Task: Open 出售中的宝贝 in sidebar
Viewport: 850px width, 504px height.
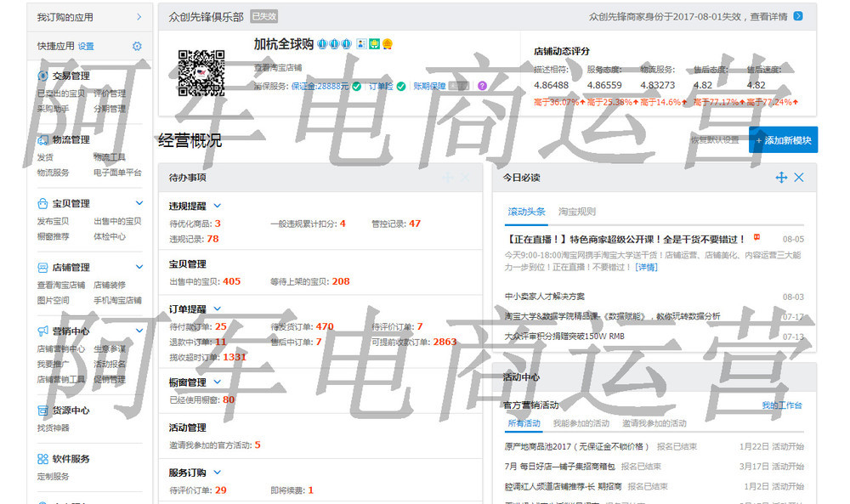Action: click(117, 222)
